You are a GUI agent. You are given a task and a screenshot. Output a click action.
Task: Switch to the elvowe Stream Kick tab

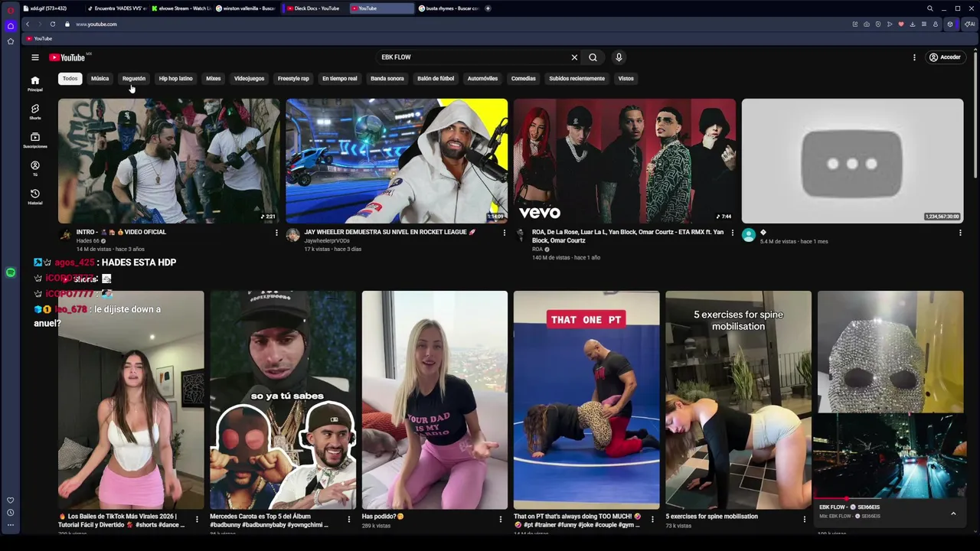pos(181,8)
